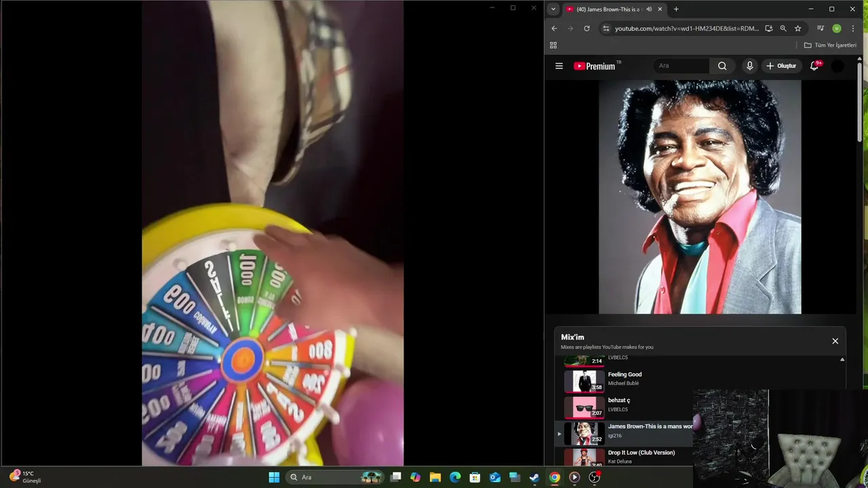The image size is (868, 488).
Task: Close the Mix'im playlist panel
Action: coord(835,341)
